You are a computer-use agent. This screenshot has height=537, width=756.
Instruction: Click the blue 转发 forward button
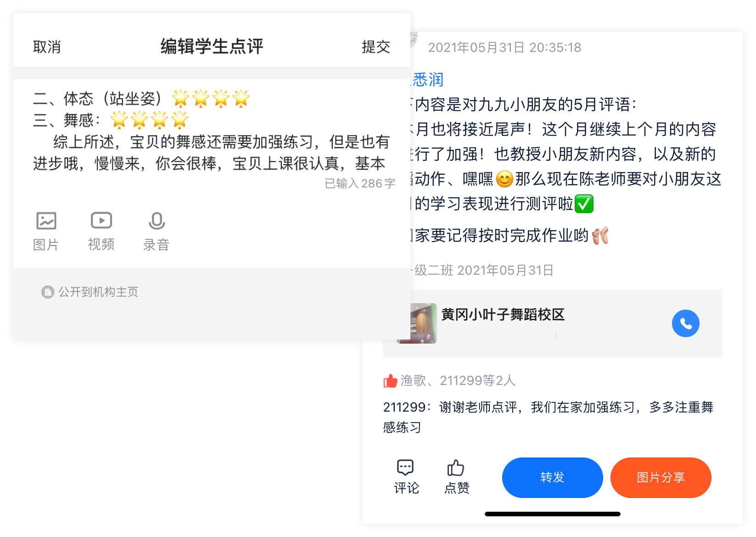(x=552, y=477)
